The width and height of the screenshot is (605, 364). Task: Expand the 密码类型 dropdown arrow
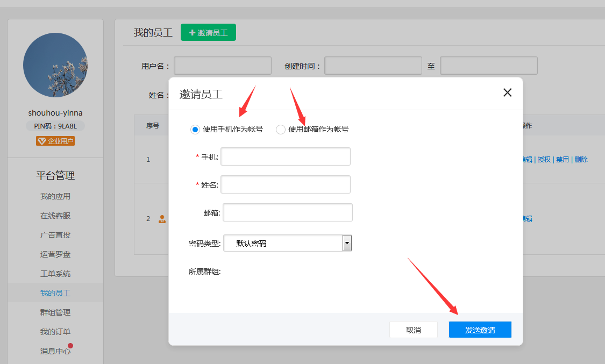(x=347, y=243)
